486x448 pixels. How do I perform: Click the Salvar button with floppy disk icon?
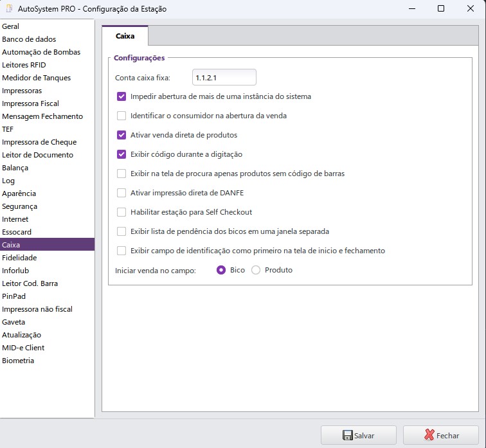tap(358, 435)
